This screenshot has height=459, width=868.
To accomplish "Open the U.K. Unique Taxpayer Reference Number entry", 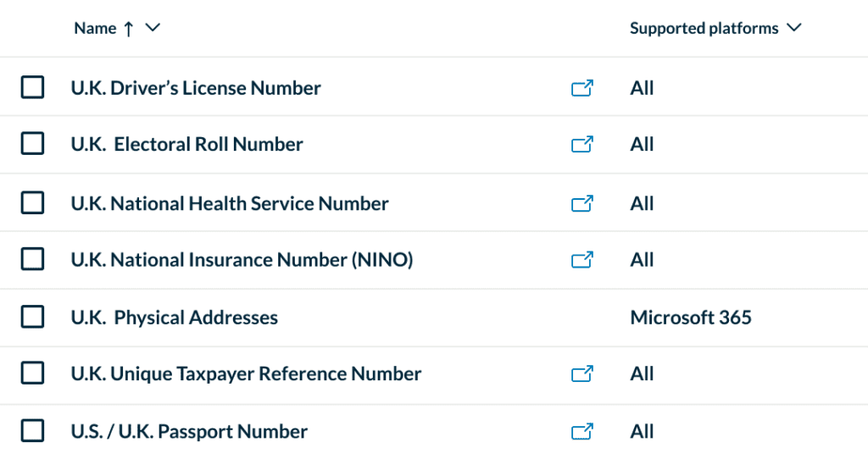I will pyautogui.click(x=246, y=374).
